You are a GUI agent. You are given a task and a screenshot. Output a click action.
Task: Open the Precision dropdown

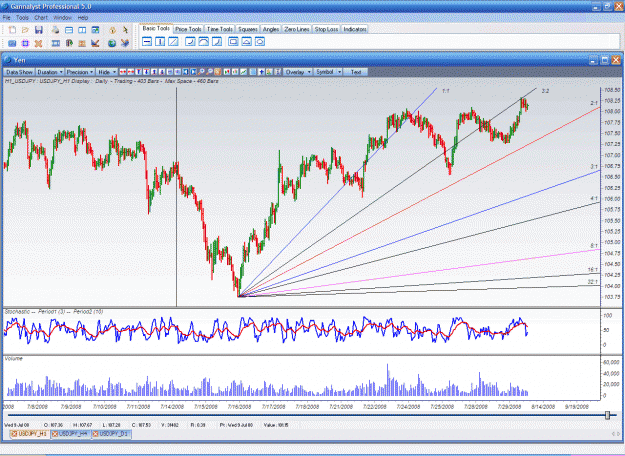[x=80, y=72]
